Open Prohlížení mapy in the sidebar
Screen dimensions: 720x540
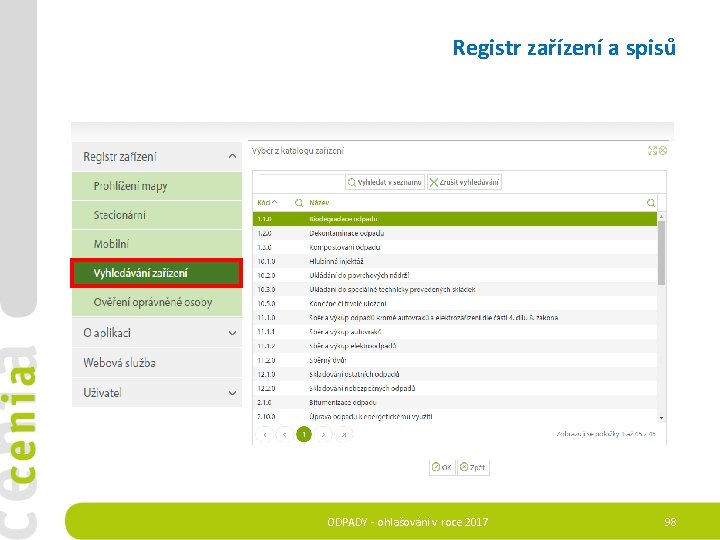[157, 186]
